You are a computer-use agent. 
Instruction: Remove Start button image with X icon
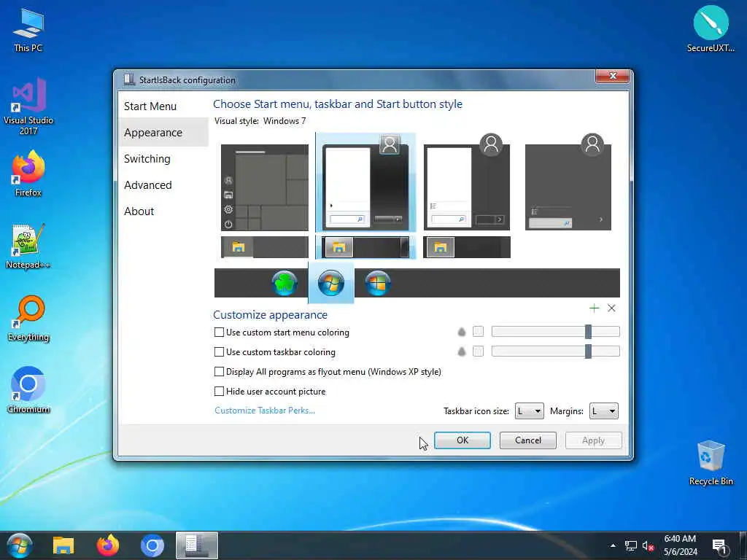[611, 308]
